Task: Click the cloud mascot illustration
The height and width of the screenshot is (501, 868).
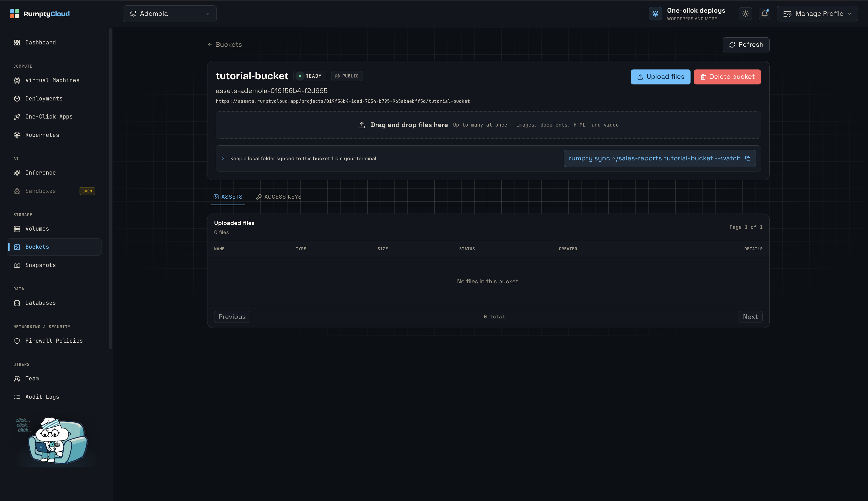Action: point(55,440)
